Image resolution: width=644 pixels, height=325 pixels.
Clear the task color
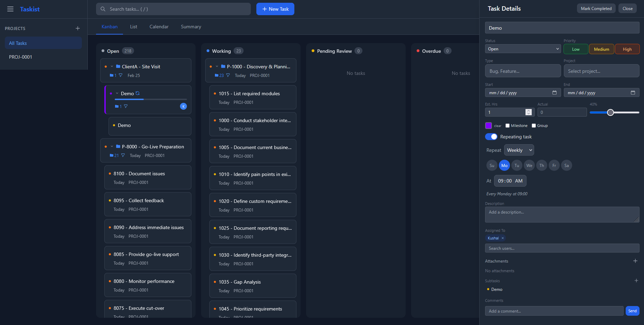[498, 126]
